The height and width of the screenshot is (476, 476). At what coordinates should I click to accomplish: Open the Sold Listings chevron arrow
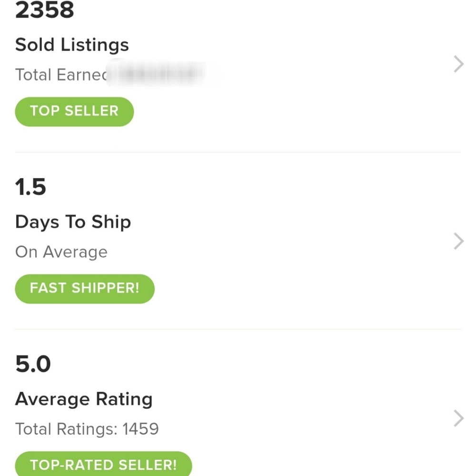click(x=458, y=64)
